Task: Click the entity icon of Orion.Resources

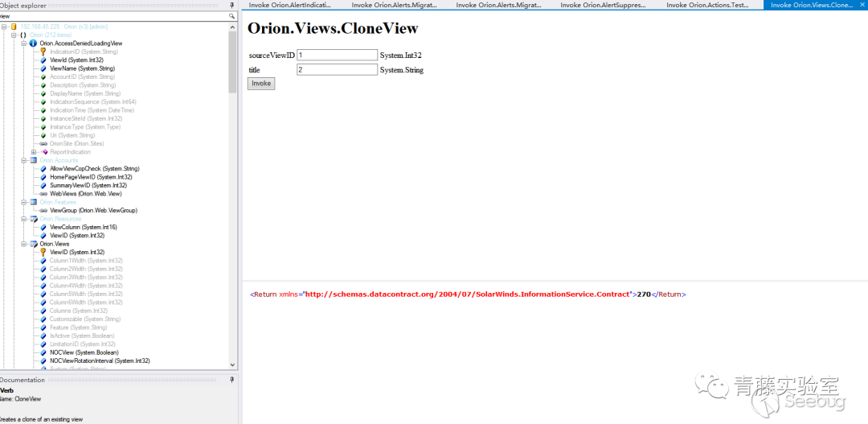Action: coord(33,219)
